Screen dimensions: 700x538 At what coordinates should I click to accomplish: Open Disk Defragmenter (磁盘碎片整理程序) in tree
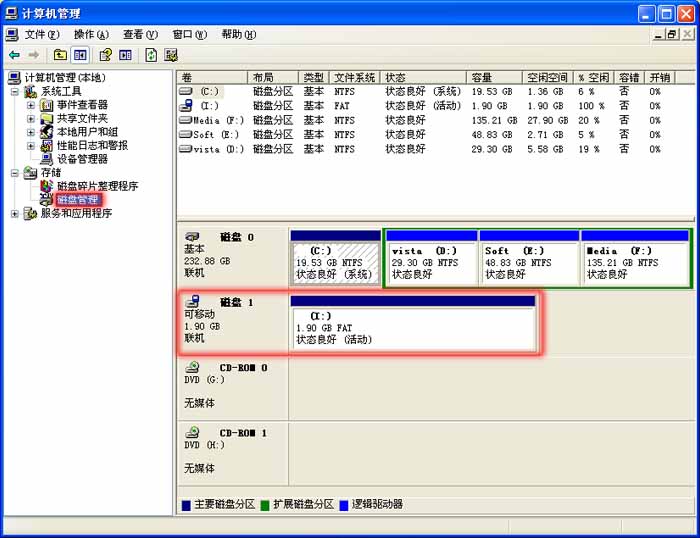pyautogui.click(x=97, y=186)
